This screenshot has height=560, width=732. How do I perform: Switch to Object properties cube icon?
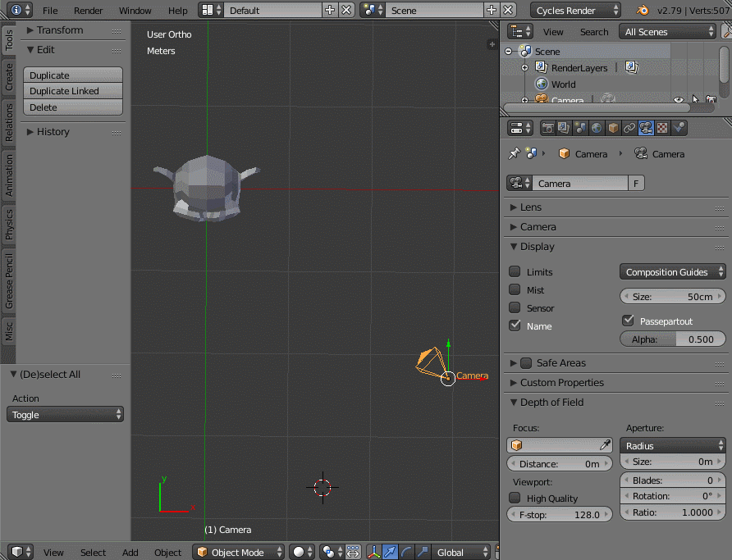click(x=613, y=128)
